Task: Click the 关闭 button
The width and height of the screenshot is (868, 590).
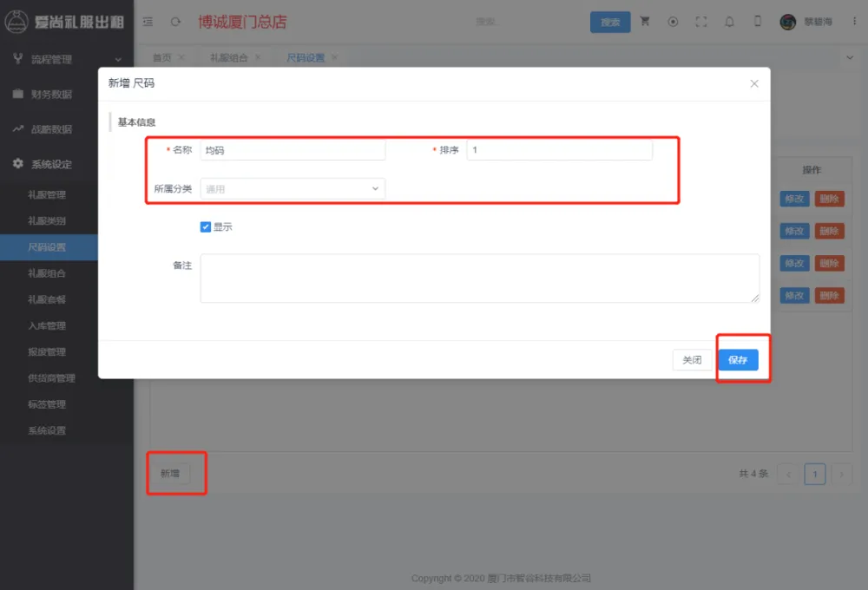Action: tap(692, 360)
